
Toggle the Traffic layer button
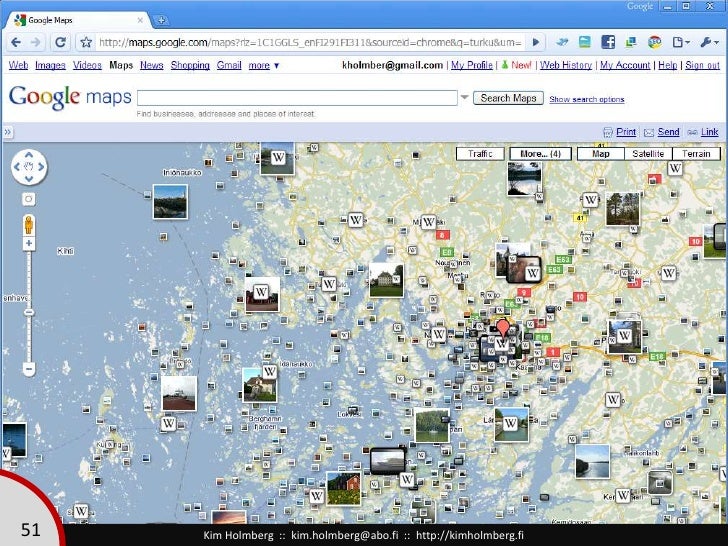click(x=480, y=154)
